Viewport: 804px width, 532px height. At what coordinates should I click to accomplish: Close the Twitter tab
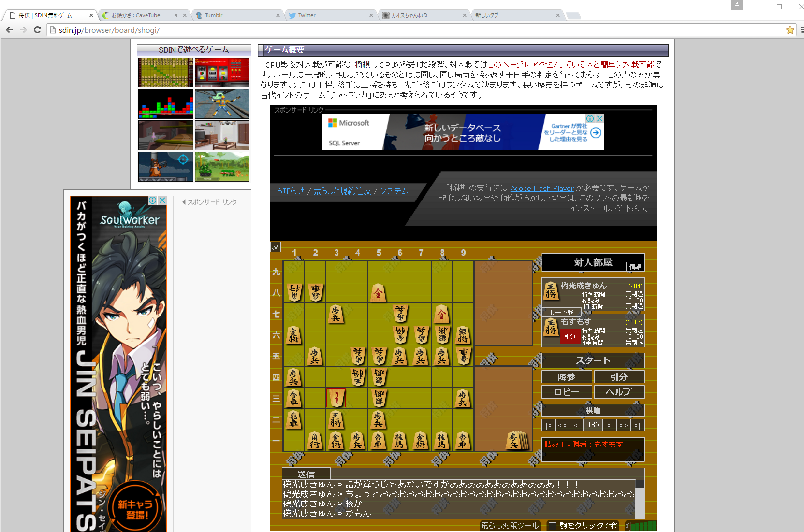tap(371, 15)
